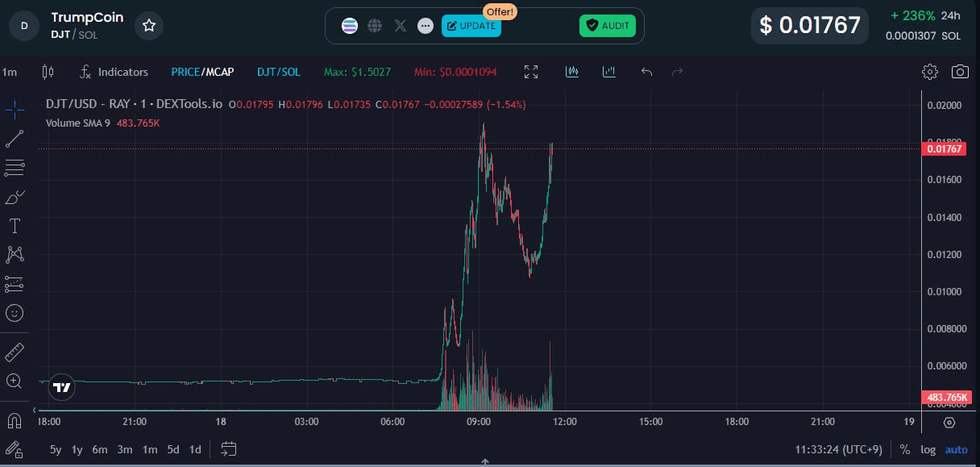
Task: Toggle PRICE/MCAP chart display
Action: (202, 72)
